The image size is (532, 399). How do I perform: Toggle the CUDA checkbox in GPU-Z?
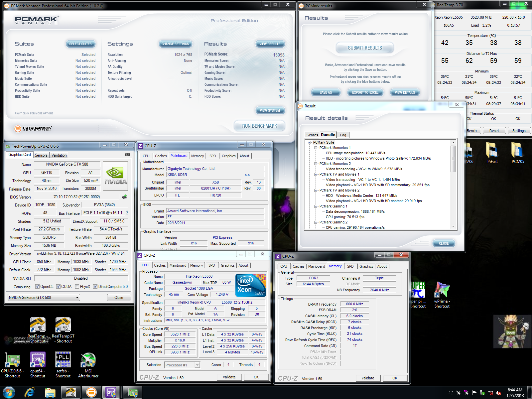point(58,287)
